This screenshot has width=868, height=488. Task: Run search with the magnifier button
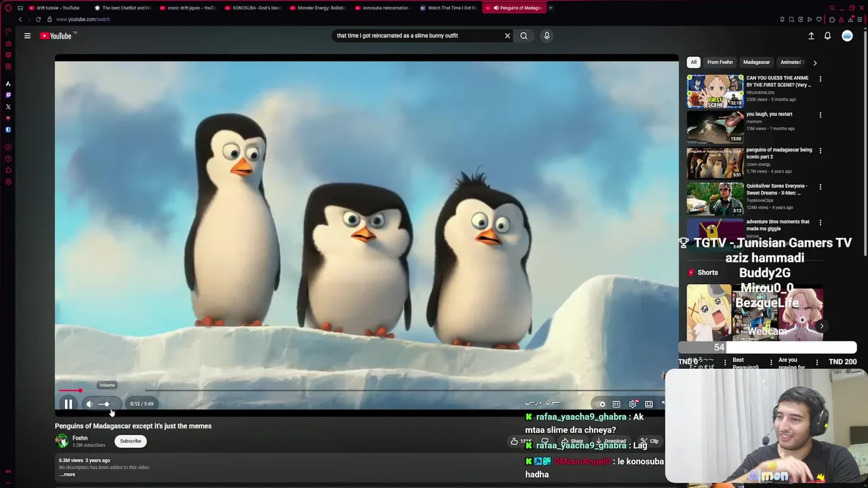click(524, 36)
